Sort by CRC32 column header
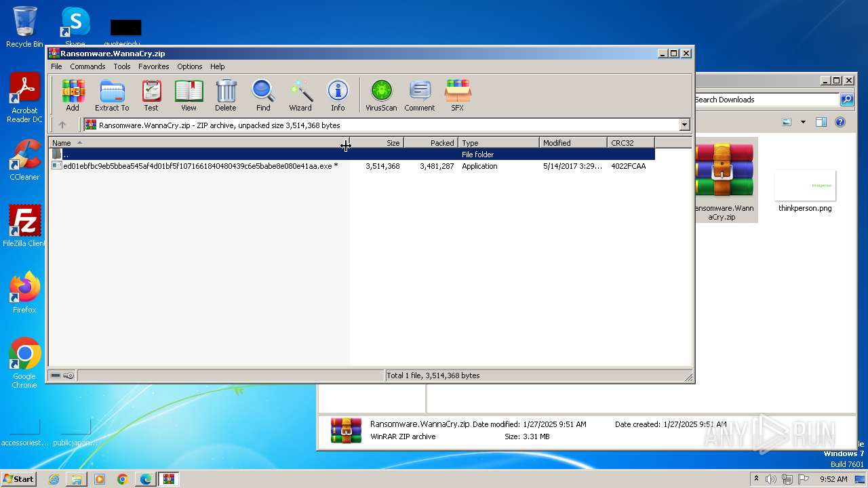The width and height of the screenshot is (868, 488). [631, 142]
